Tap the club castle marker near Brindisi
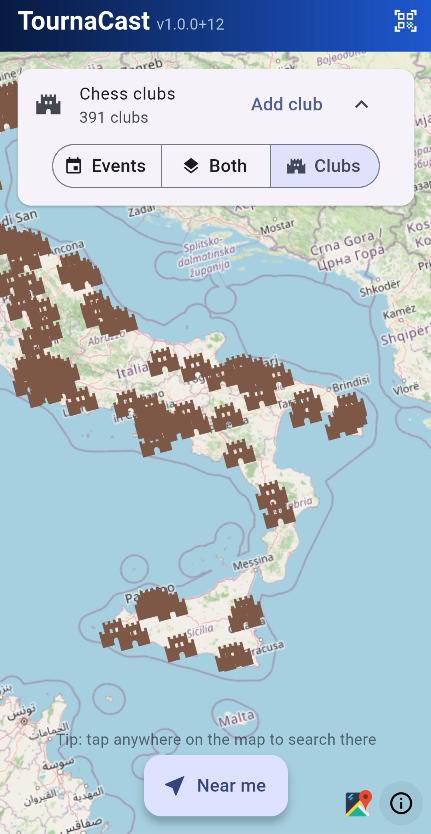 [347, 415]
